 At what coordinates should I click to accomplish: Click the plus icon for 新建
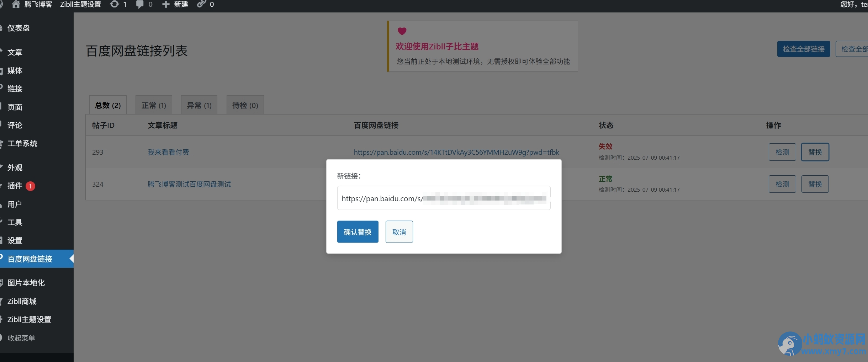coord(166,4)
